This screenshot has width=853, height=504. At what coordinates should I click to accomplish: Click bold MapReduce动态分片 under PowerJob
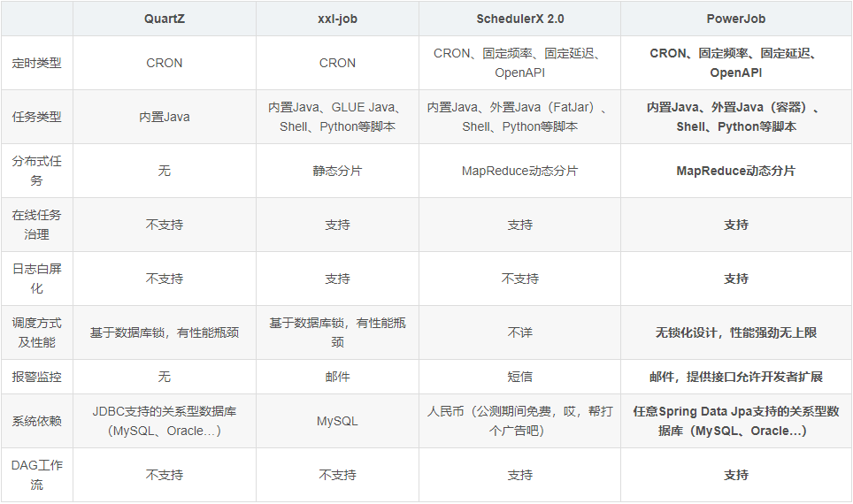pos(735,171)
